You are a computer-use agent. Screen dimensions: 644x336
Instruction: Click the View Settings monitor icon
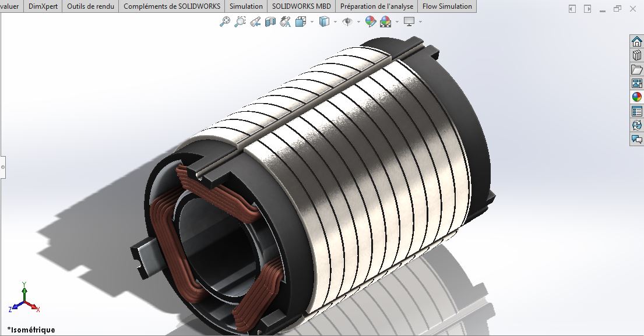click(409, 22)
